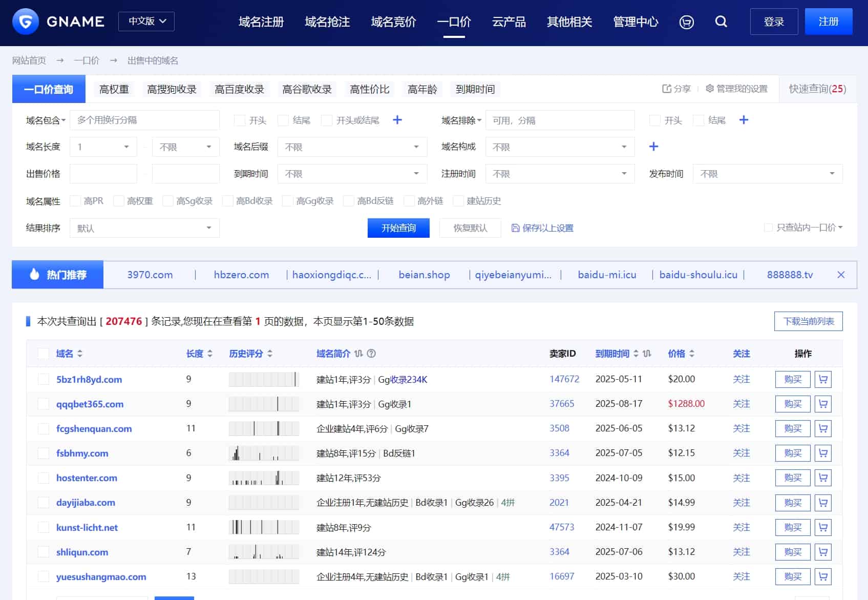Switch to the 高百度收录 tab
Screen dimensions: 868x600
click(x=239, y=88)
